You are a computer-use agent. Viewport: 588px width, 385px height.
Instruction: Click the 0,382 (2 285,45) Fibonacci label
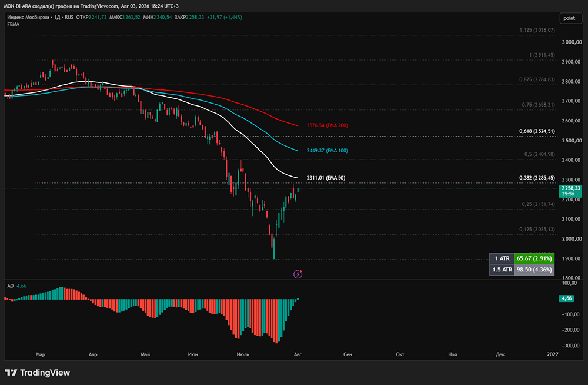(537, 178)
